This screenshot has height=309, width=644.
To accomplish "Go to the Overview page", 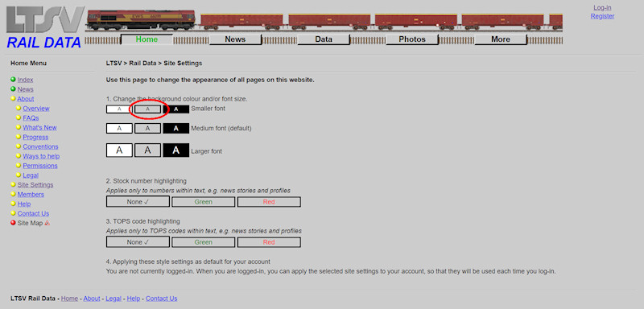I will click(36, 109).
